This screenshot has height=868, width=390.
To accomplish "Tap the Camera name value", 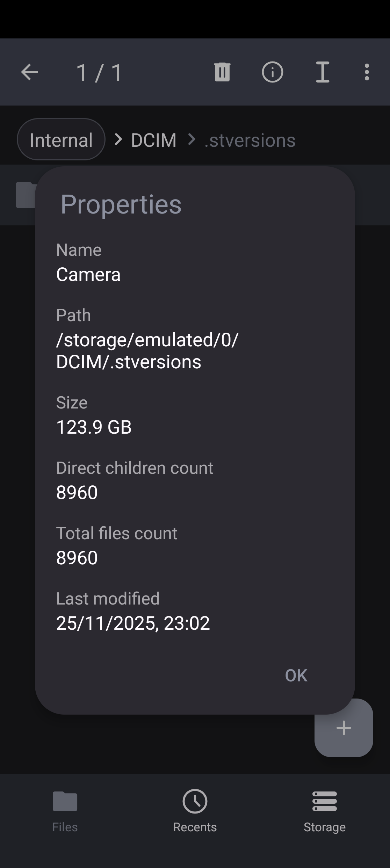I will 88,275.
